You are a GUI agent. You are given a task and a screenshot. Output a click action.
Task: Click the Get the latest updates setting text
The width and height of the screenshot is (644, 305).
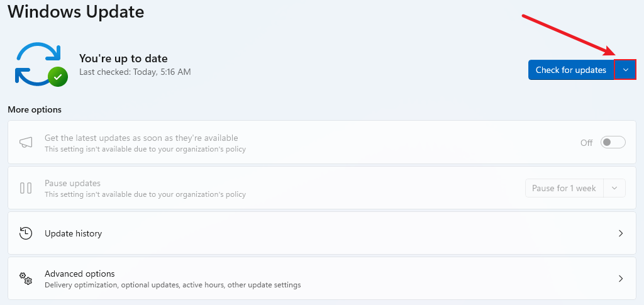pos(141,138)
